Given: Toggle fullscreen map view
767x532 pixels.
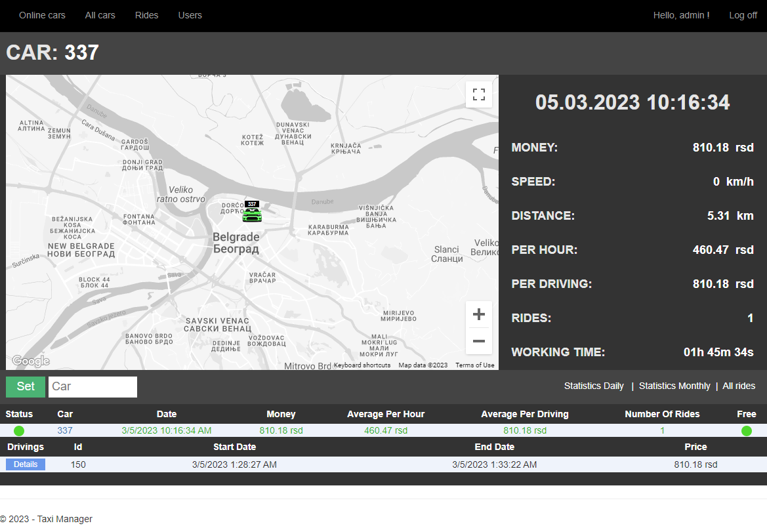Looking at the screenshot, I should point(479,94).
